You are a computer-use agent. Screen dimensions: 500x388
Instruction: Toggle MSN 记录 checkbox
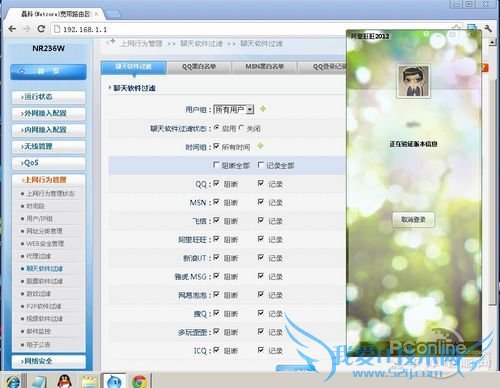[261, 202]
